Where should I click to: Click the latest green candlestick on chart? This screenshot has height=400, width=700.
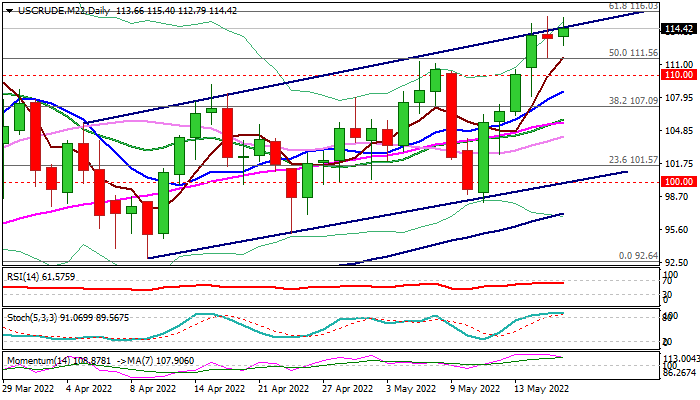564,31
